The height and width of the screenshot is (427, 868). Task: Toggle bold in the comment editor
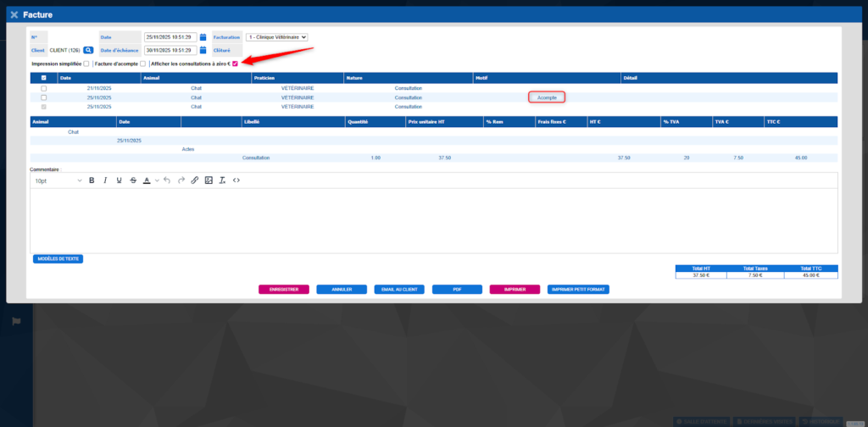(x=92, y=180)
